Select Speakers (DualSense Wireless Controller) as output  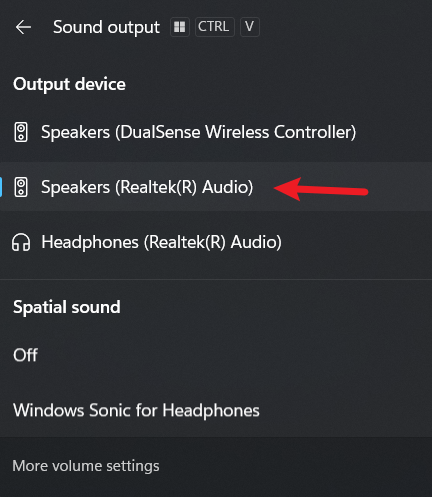coord(216,132)
